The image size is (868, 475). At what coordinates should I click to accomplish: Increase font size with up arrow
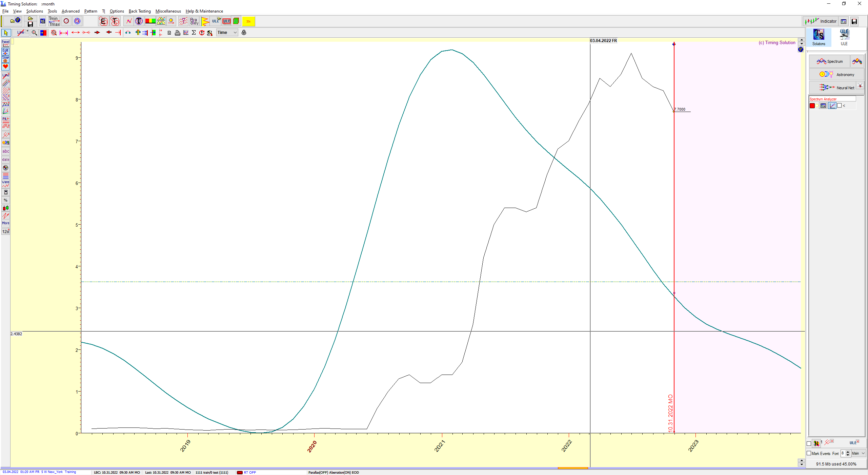pyautogui.click(x=848, y=452)
